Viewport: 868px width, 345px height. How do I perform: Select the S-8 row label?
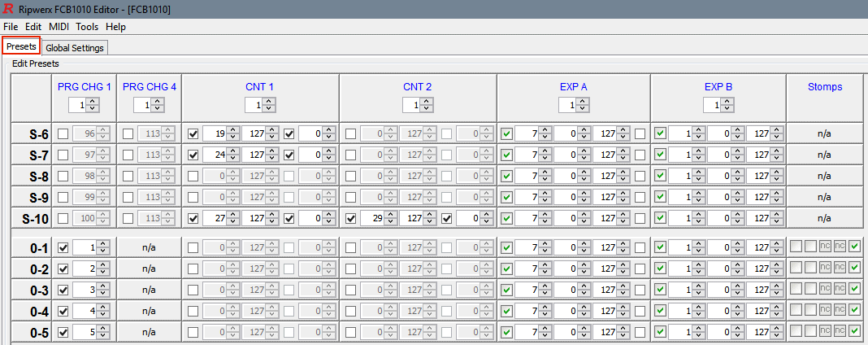(39, 177)
